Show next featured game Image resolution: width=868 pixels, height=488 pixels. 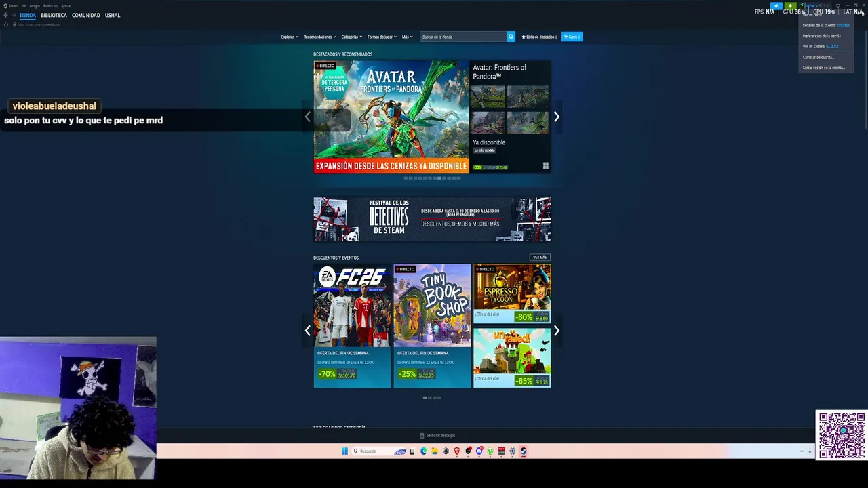(557, 117)
